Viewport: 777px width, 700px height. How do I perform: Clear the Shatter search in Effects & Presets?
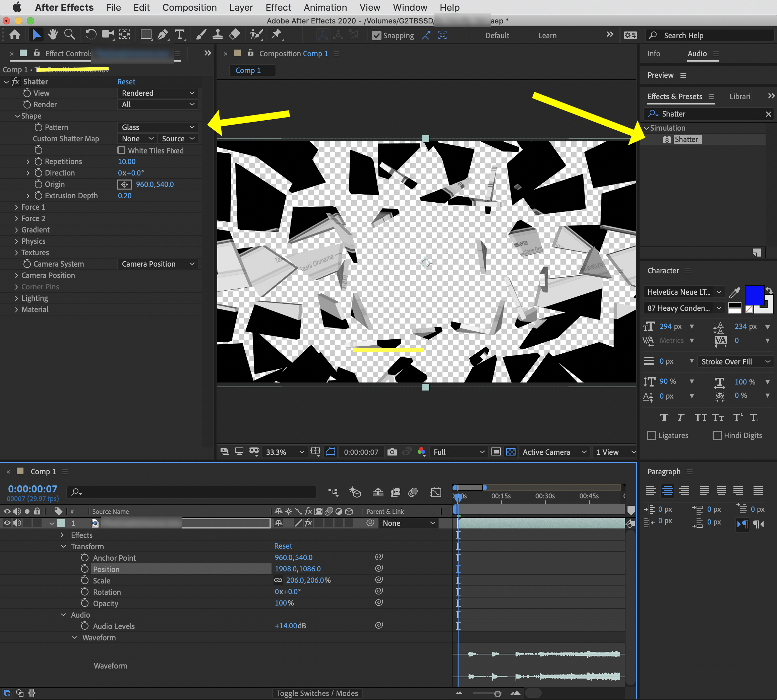click(769, 114)
